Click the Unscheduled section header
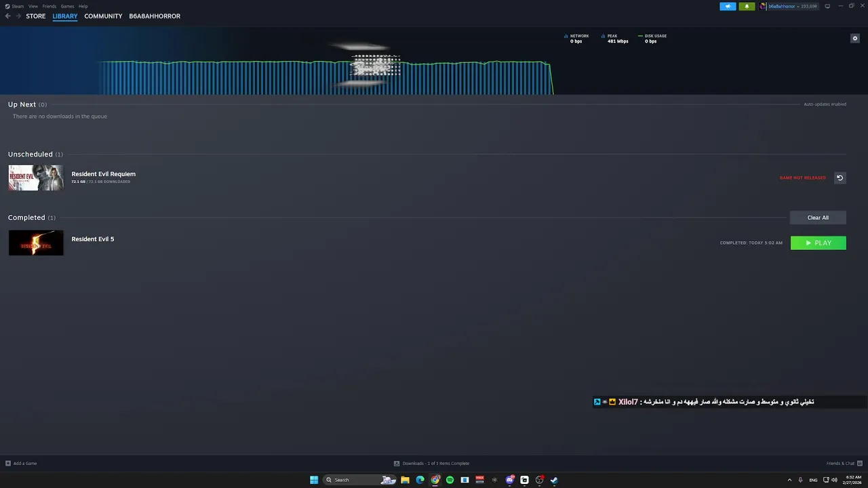The height and width of the screenshot is (488, 868). click(35, 155)
